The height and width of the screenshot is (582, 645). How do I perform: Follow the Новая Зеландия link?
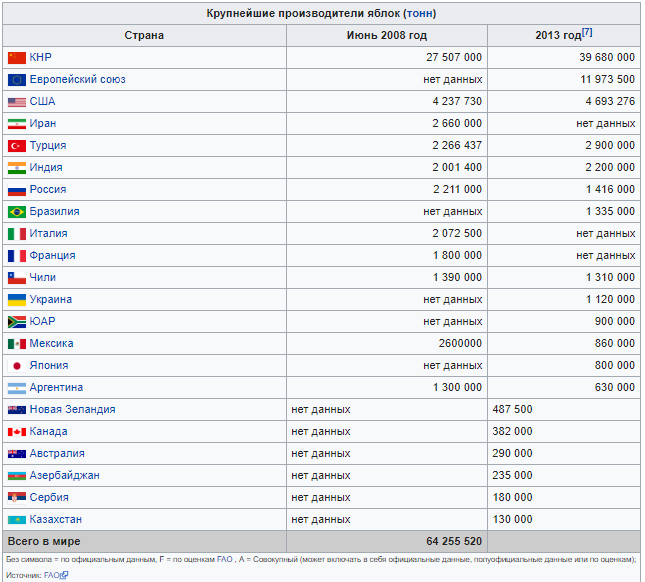(72, 410)
